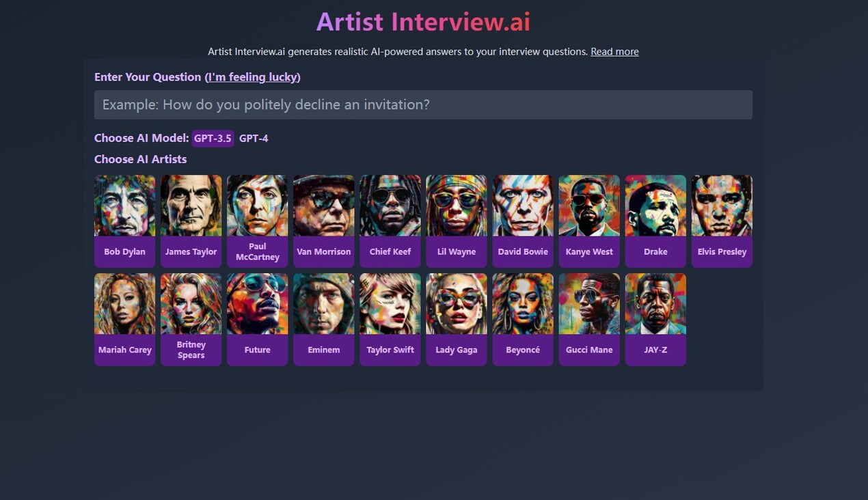
Task: Select Paul McCartney's artist tile
Action: [257, 205]
